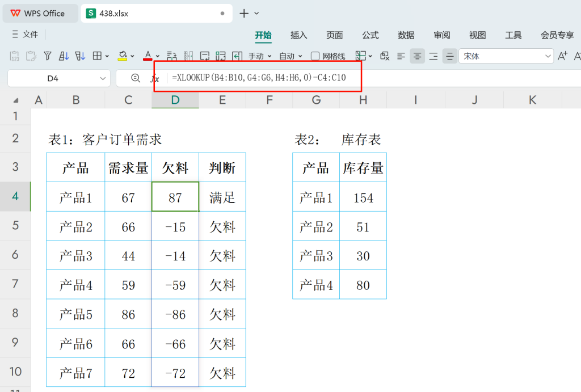Increase font size with A+ icon
This screenshot has width=581, height=392.
pyautogui.click(x=562, y=56)
